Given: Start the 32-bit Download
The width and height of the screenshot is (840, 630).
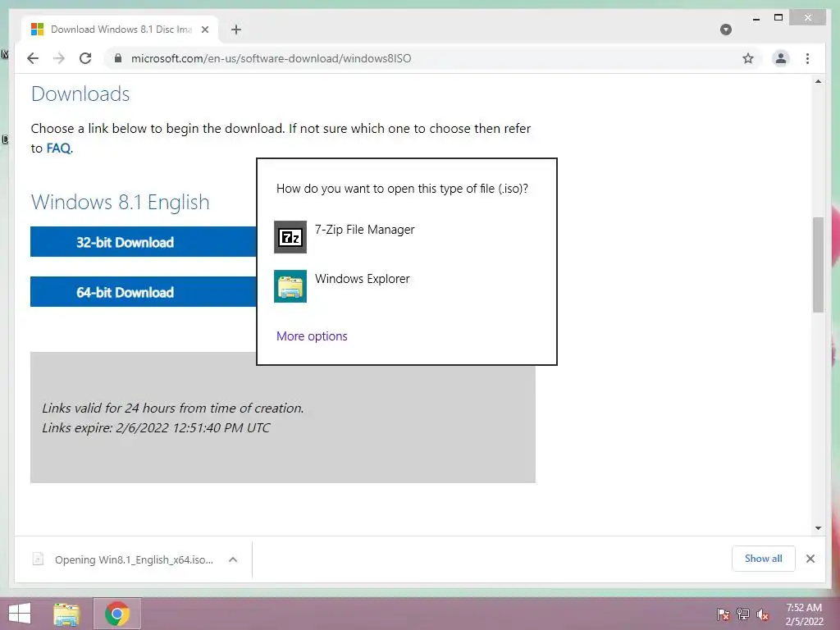Looking at the screenshot, I should click(x=143, y=242).
